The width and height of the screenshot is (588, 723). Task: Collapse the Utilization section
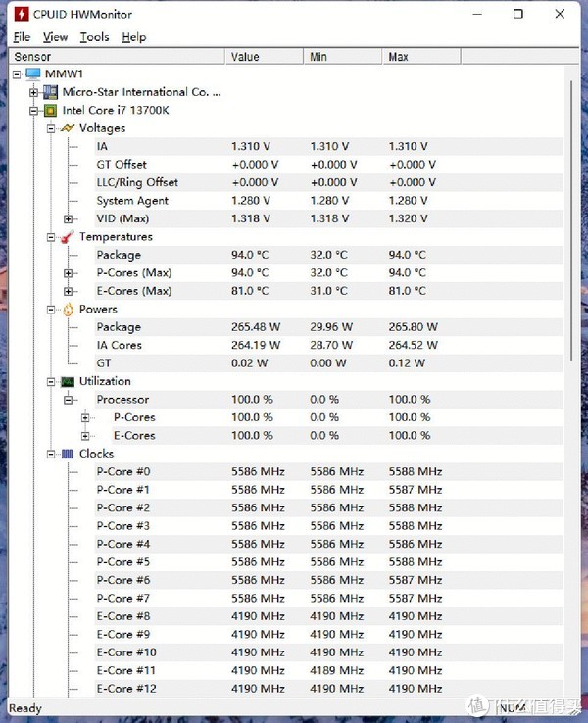[x=51, y=382]
